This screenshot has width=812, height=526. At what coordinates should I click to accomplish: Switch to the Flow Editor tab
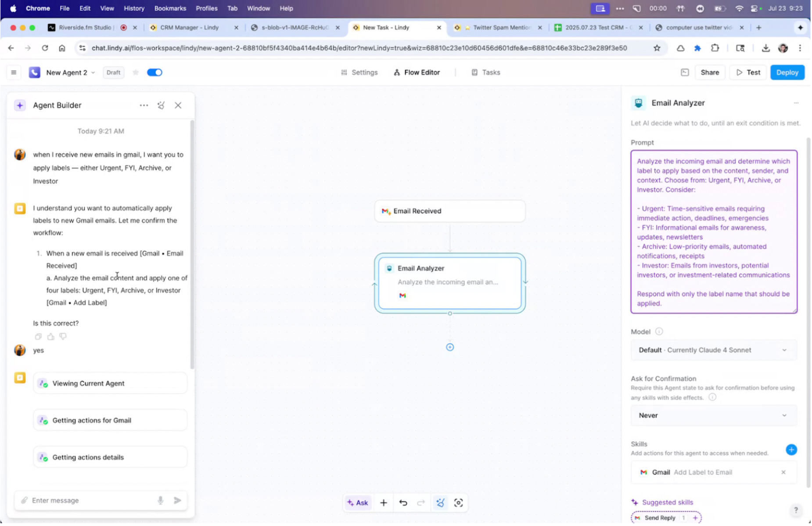pos(417,72)
